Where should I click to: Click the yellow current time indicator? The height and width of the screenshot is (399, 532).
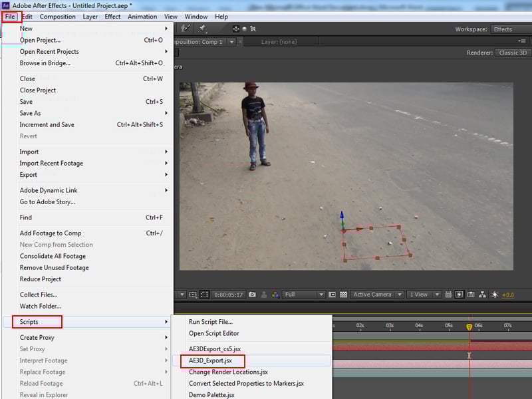(x=469, y=327)
